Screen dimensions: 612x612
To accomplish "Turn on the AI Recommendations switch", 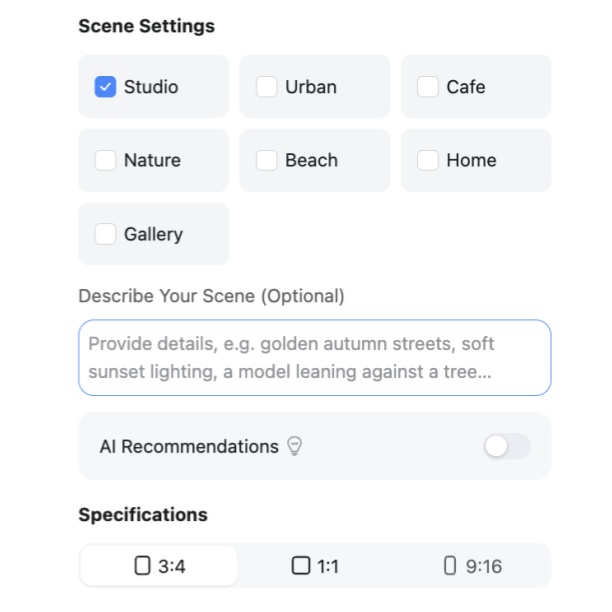I will pyautogui.click(x=507, y=446).
